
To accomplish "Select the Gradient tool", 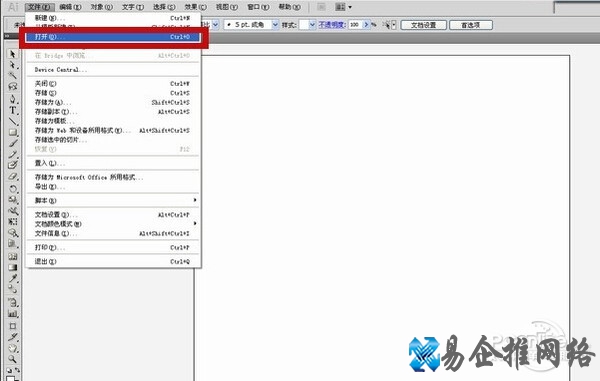I will point(13,267).
